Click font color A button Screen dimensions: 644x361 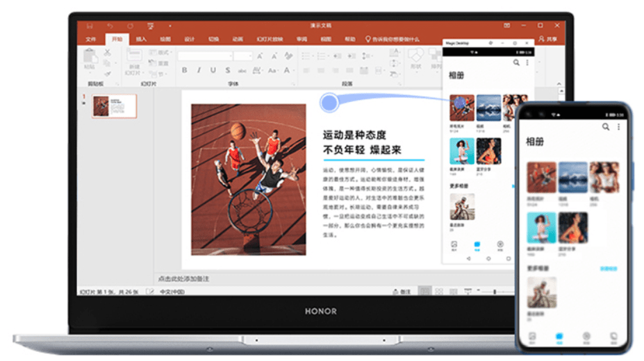[x=287, y=70]
